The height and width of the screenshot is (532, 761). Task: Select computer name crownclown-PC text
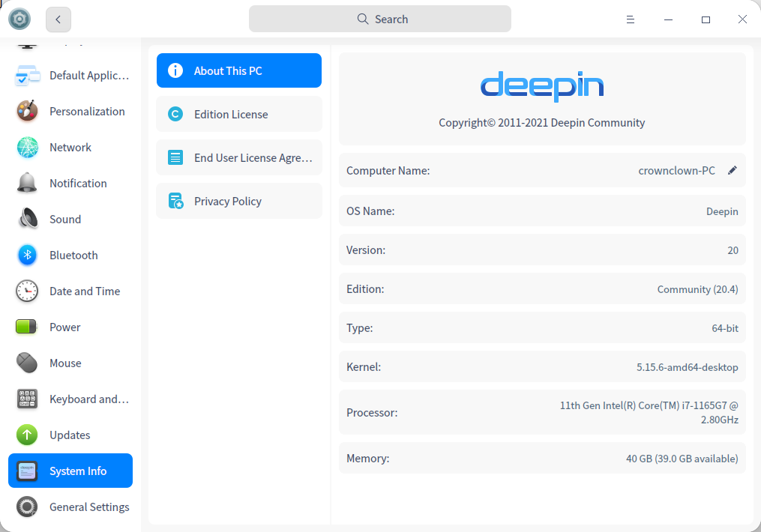point(676,171)
